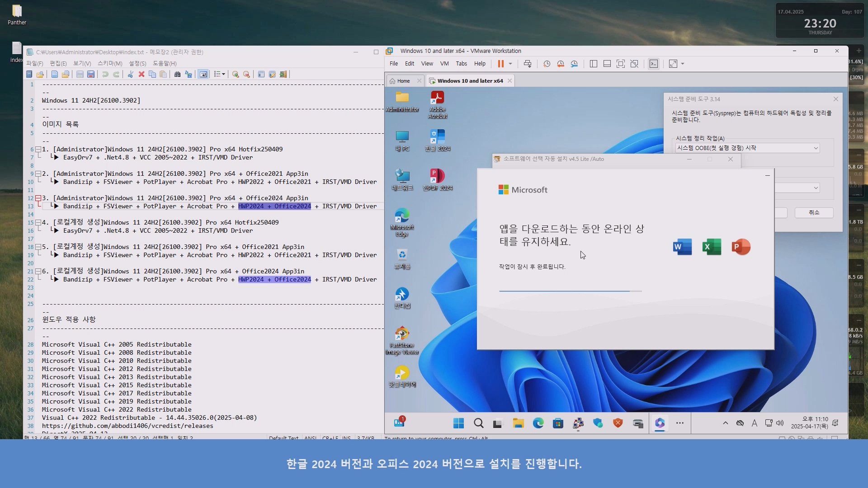Click the scissors cut icon in Notepad2
868x488 pixels.
pos(130,74)
